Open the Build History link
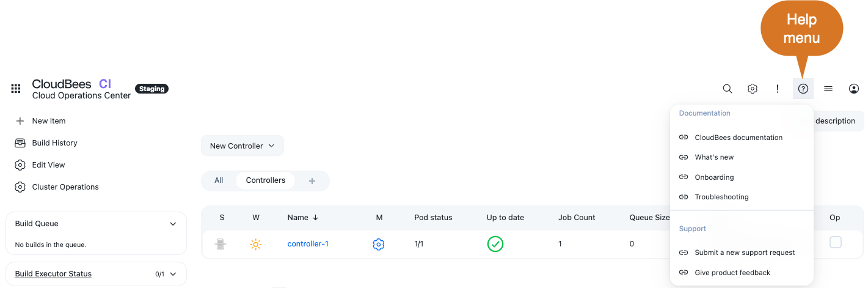The height and width of the screenshot is (288, 868). (55, 143)
